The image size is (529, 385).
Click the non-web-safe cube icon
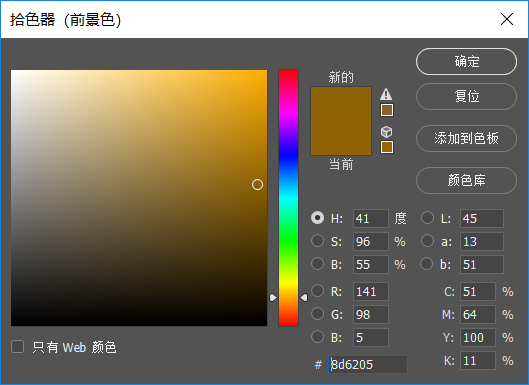pyautogui.click(x=386, y=132)
